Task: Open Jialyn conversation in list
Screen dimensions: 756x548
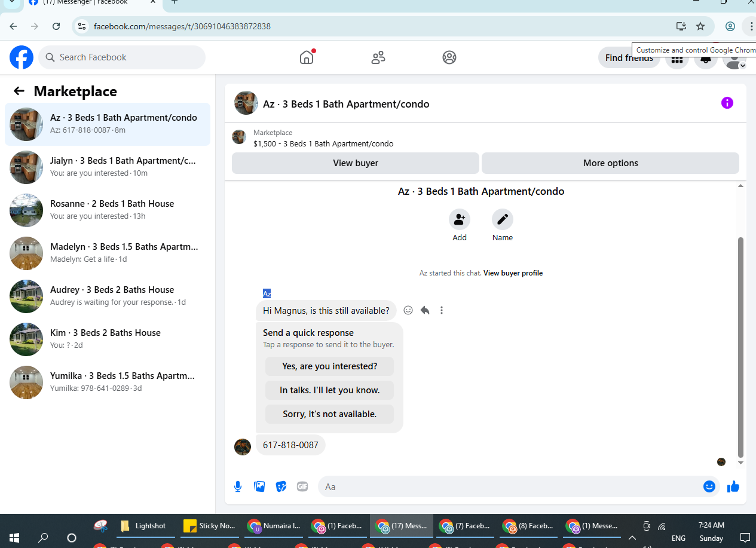Action: [x=108, y=167]
